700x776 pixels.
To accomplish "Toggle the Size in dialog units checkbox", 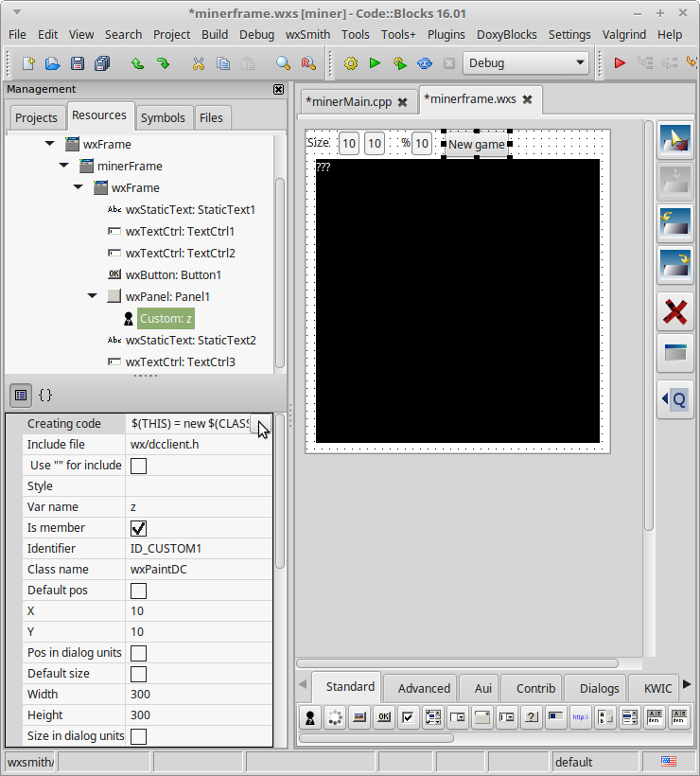I will tap(138, 736).
